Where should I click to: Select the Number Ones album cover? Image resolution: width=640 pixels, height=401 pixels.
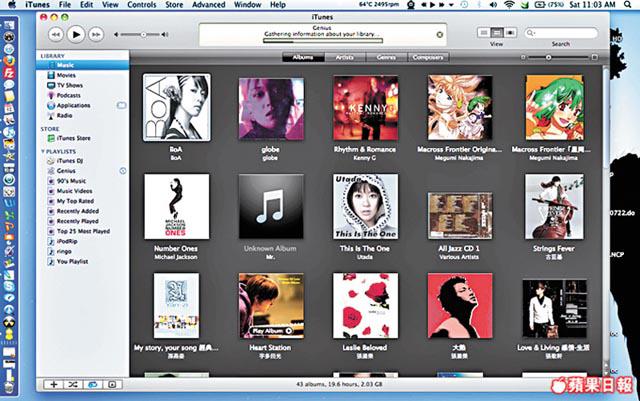pyautogui.click(x=177, y=207)
